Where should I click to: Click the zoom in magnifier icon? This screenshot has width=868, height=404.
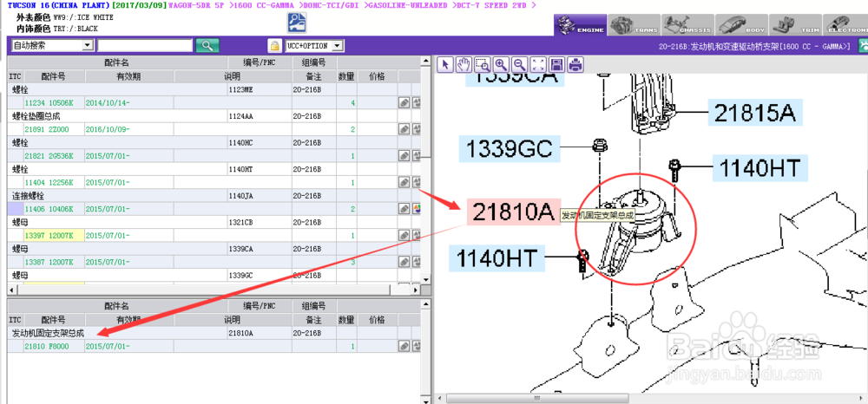pyautogui.click(x=501, y=65)
